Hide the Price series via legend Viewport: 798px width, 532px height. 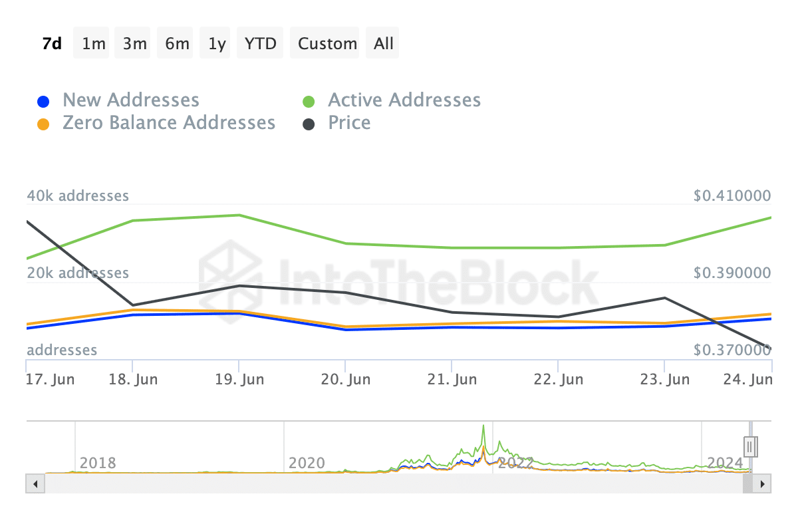[349, 123]
